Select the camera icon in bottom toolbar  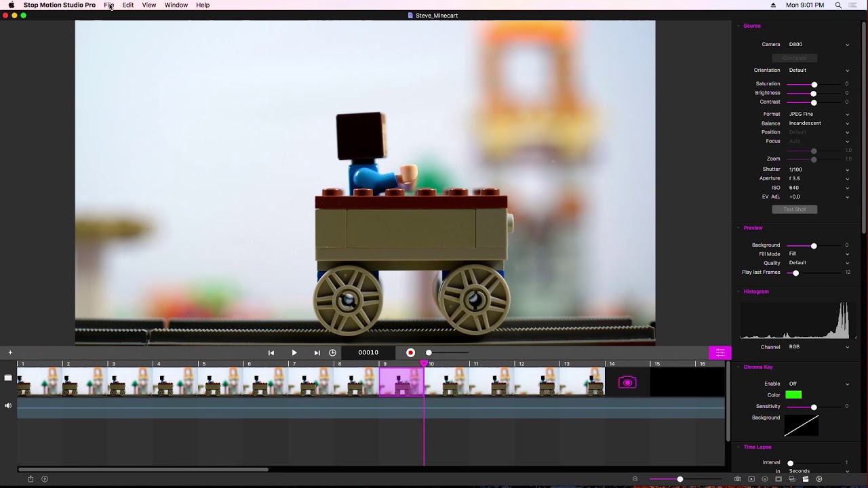[x=738, y=479]
